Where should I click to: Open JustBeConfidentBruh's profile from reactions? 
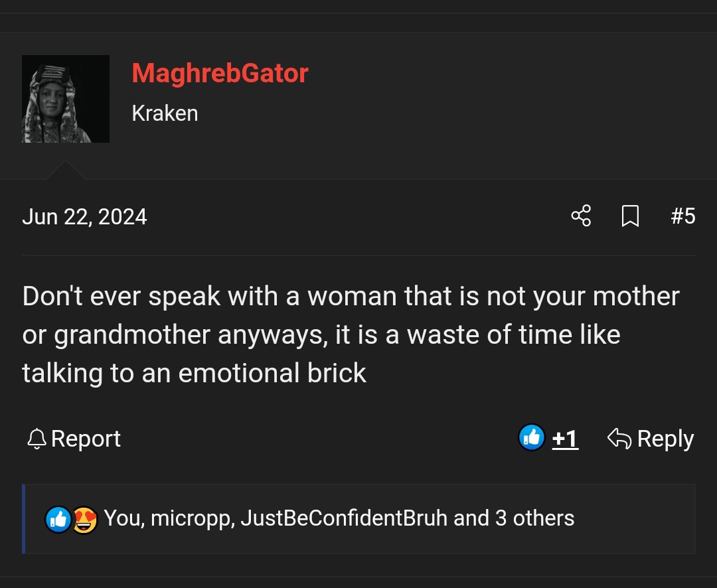point(344,518)
